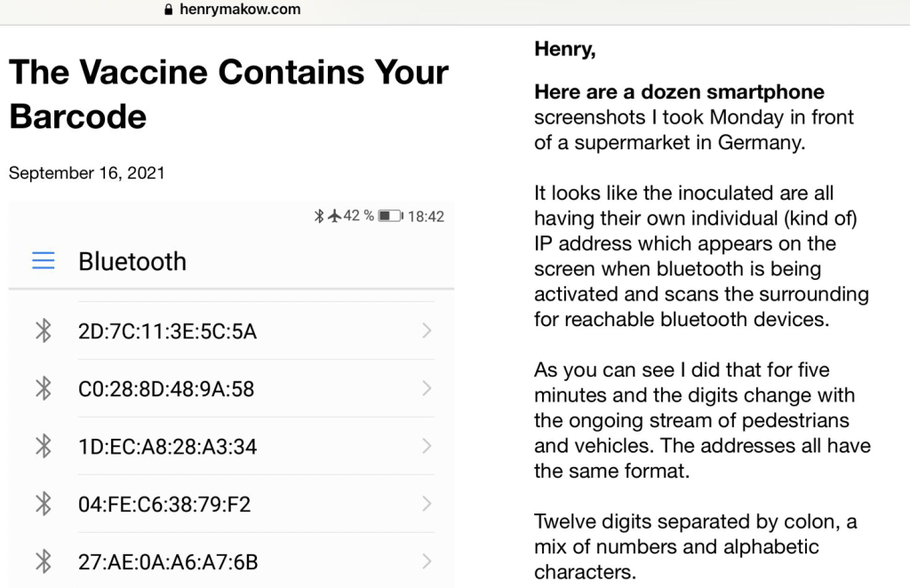Click Bluetooth icon next to 2D:7C:11:3E:5C:5A
This screenshot has height=588, width=910.
[x=43, y=331]
